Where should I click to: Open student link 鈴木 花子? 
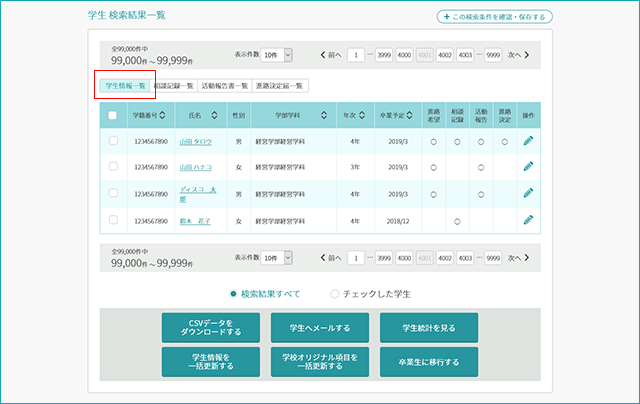[x=195, y=221]
